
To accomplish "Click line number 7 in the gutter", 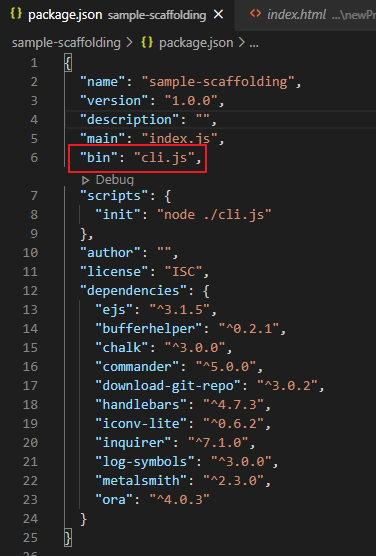I will (x=34, y=196).
